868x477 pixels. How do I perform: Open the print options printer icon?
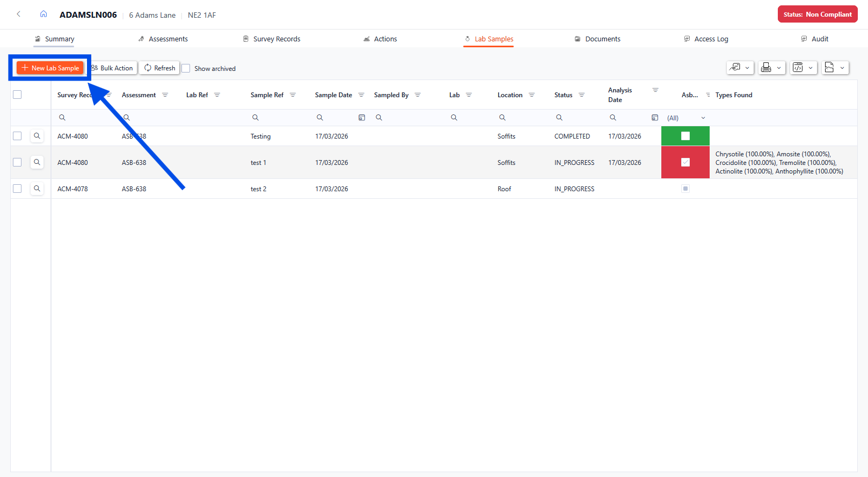pyautogui.click(x=766, y=68)
